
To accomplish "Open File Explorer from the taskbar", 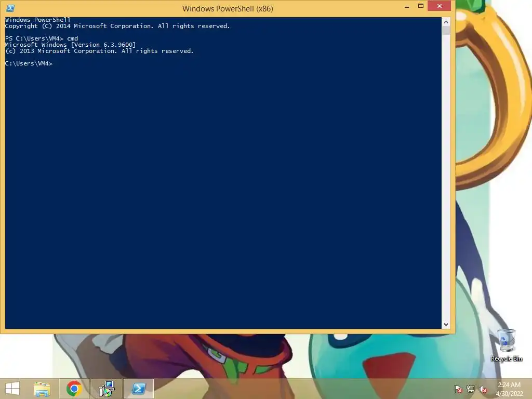I will (42, 389).
